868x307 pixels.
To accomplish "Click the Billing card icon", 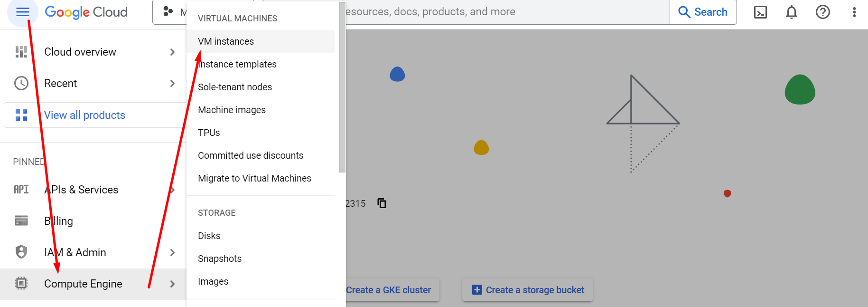I will (x=21, y=221).
